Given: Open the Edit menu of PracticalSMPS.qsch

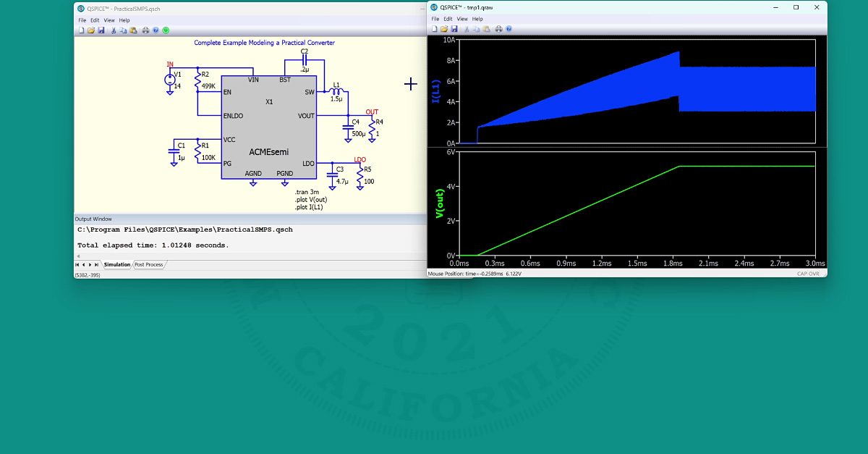Looking at the screenshot, I should 94,20.
